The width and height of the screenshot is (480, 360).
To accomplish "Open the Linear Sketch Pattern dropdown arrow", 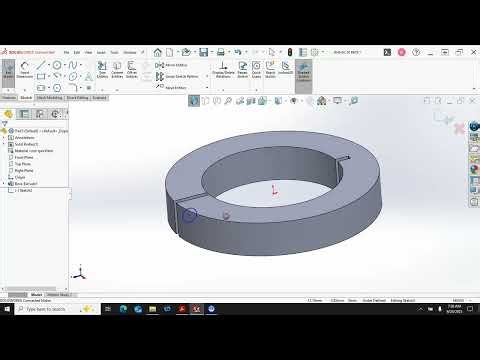I will 207,76.
